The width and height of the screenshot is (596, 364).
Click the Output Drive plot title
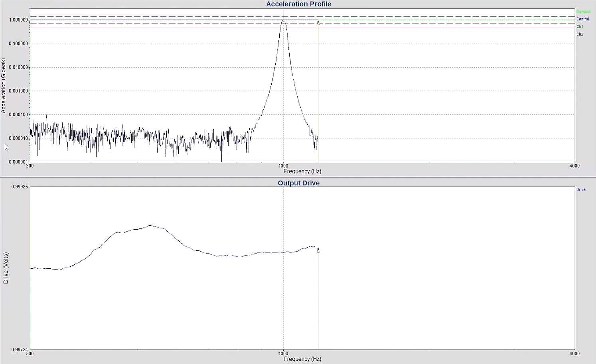(x=298, y=183)
